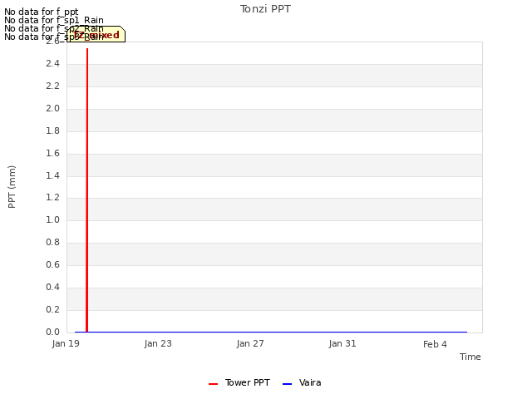The height and width of the screenshot is (399, 532).
Task: Click the 1.2 y-axis tick label
Action: (52, 197)
